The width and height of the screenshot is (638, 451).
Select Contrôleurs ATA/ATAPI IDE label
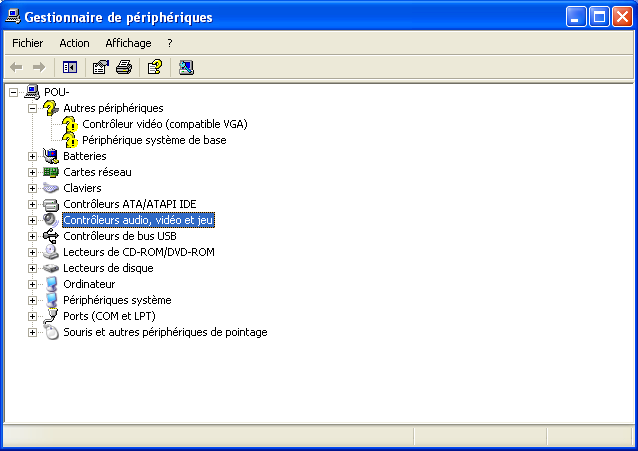point(130,204)
